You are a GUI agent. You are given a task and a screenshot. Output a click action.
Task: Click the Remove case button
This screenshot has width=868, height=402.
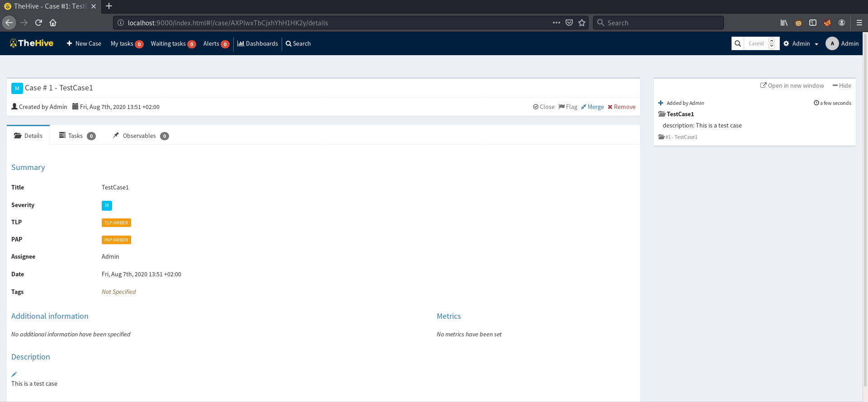coord(622,107)
